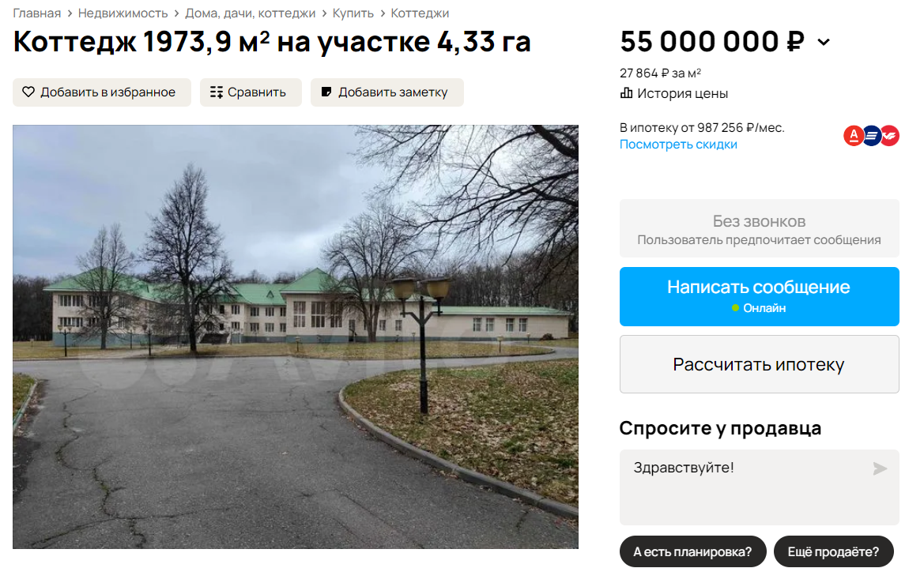Click the compare list icon
Image resolution: width=924 pixels, height=568 pixels.
[x=217, y=92]
